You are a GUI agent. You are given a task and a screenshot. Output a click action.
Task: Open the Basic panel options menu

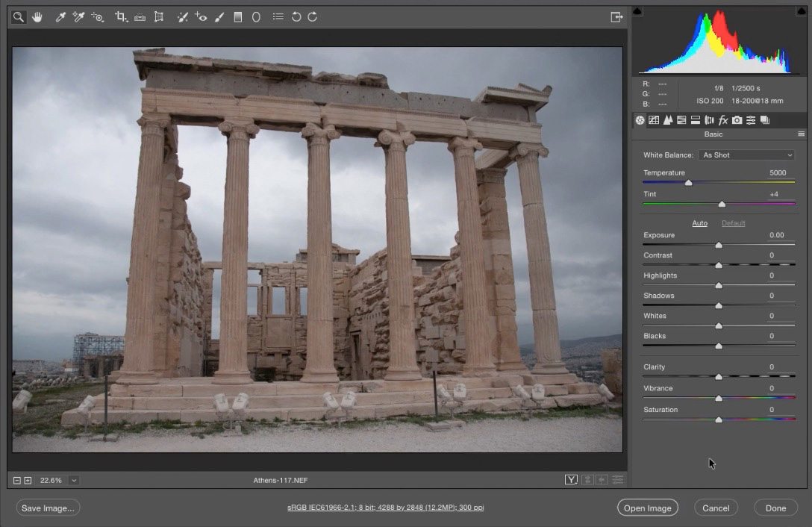[801, 134]
